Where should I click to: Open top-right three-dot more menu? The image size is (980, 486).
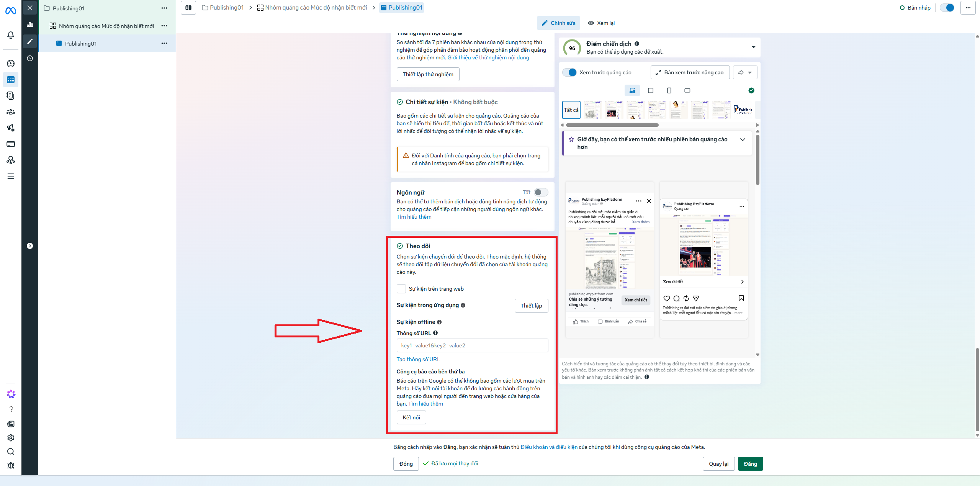coord(968,8)
